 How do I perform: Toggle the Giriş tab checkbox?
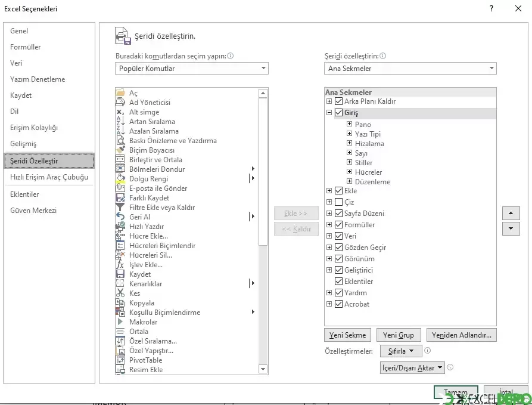pos(338,113)
